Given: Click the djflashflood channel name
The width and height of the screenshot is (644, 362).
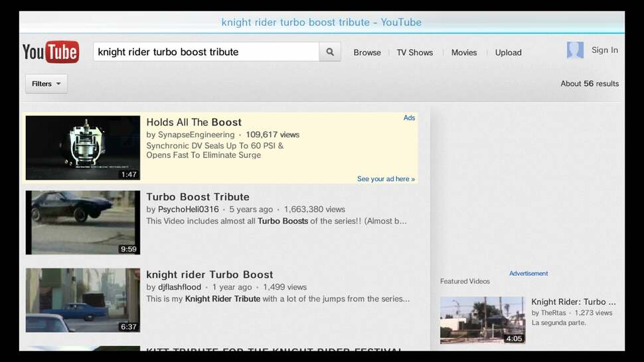Looking at the screenshot, I should click(179, 287).
